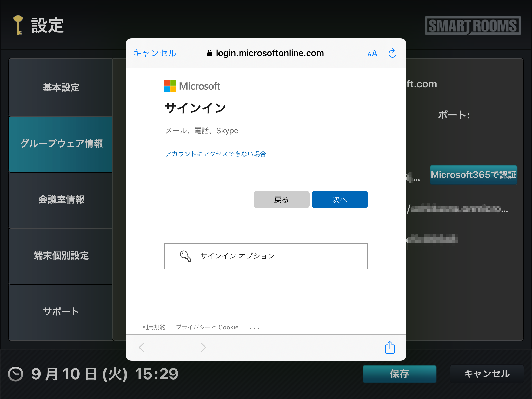Click the 保存 save button
This screenshot has width=532, height=399.
pyautogui.click(x=399, y=374)
